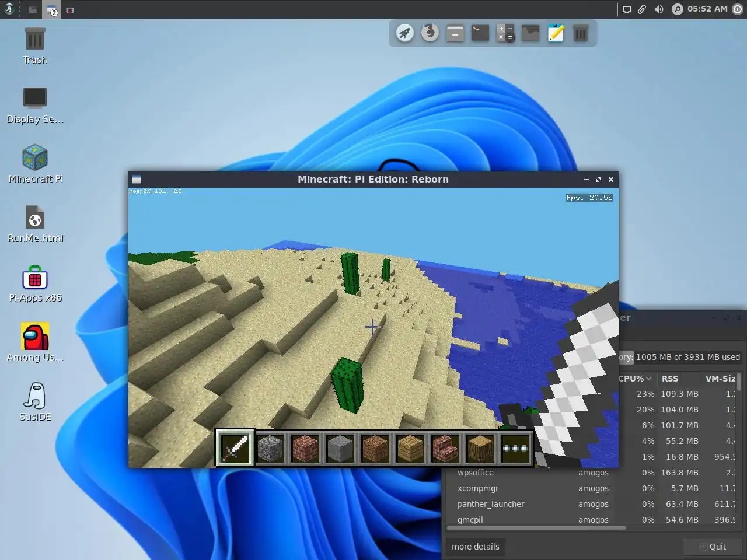
Task: Click the show desktop panel button
Action: pyautogui.click(x=33, y=10)
